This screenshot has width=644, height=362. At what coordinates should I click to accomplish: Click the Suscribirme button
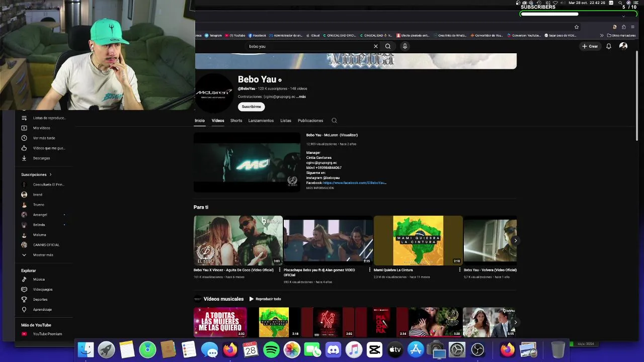(251, 107)
